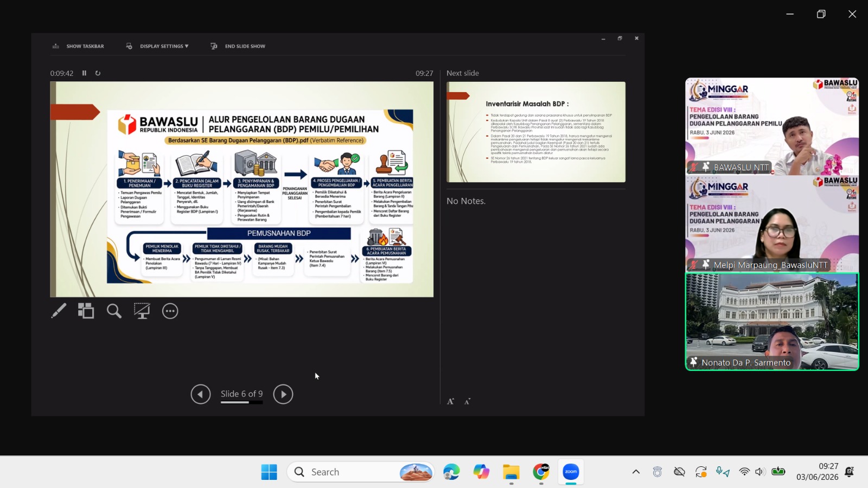This screenshot has width=868, height=488.
Task: Advance to the next slide arrow
Action: point(283,394)
